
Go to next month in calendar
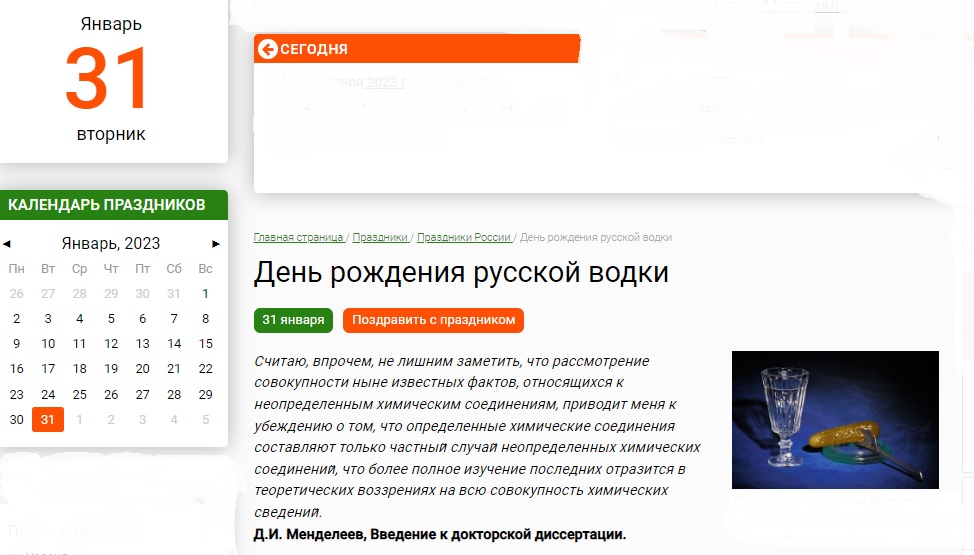[216, 243]
